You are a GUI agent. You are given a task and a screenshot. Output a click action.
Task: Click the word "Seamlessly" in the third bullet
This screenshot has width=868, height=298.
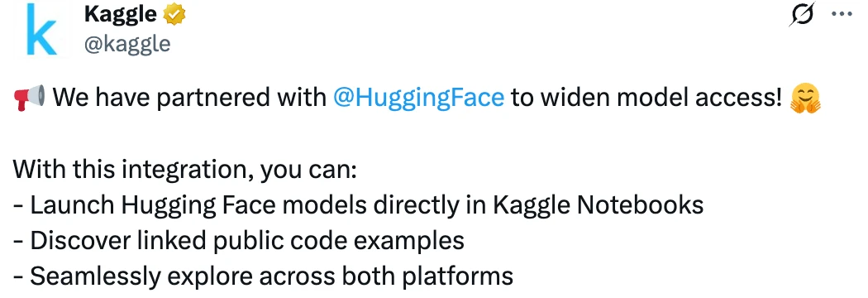(x=95, y=277)
